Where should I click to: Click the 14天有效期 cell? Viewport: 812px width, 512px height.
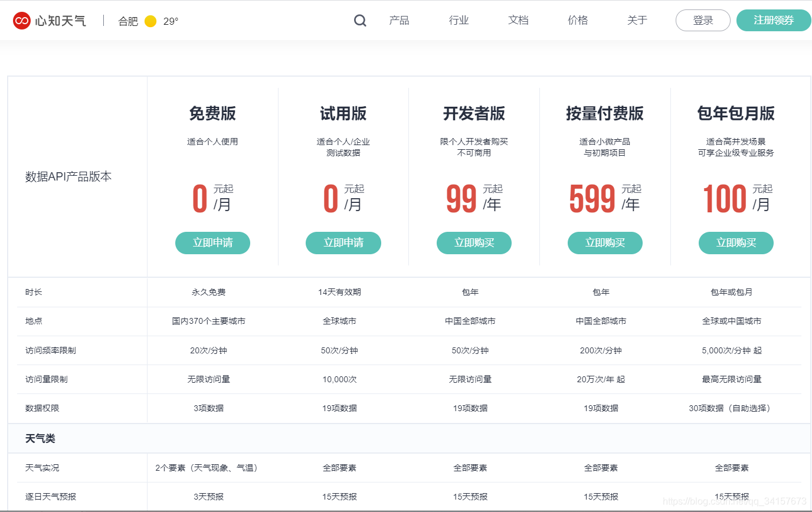coord(339,292)
